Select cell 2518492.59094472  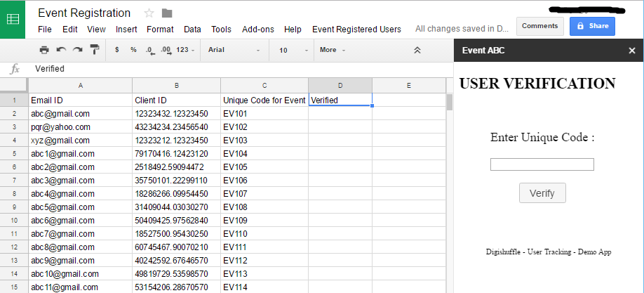(x=177, y=167)
